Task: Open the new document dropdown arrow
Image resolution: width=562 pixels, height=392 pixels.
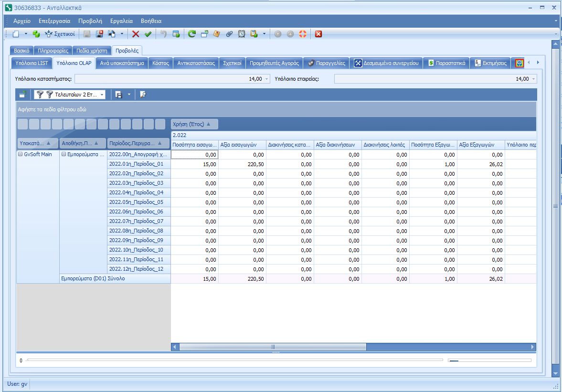Action: [x=26, y=34]
